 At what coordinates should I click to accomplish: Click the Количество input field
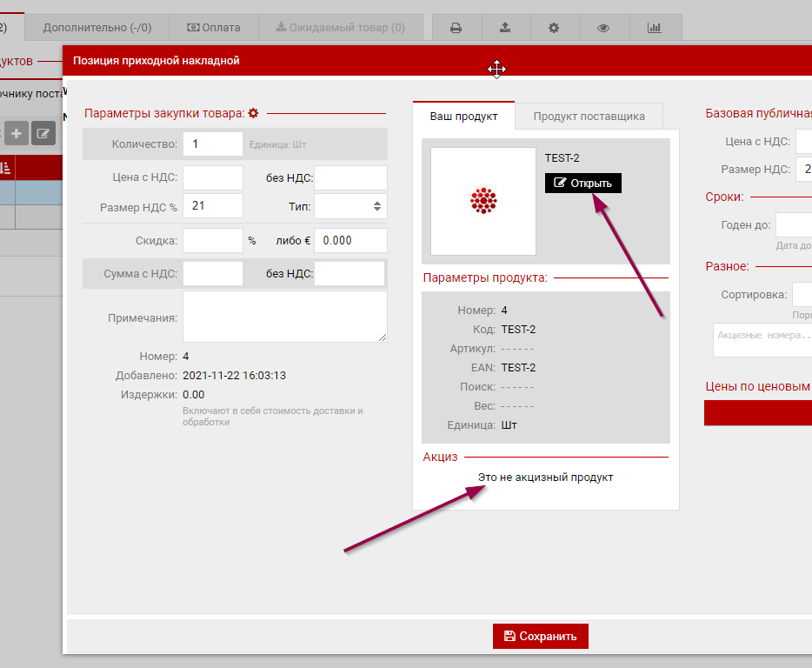(x=212, y=144)
